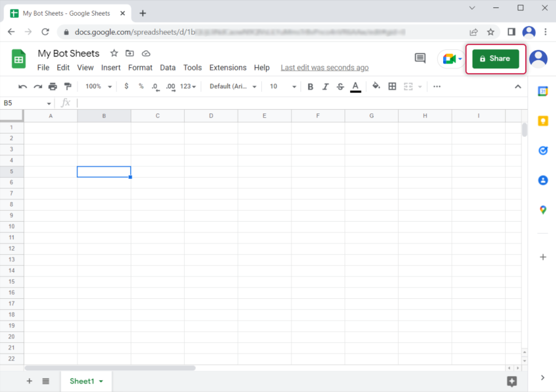Open the Insert menu
556x392 pixels.
click(x=111, y=68)
